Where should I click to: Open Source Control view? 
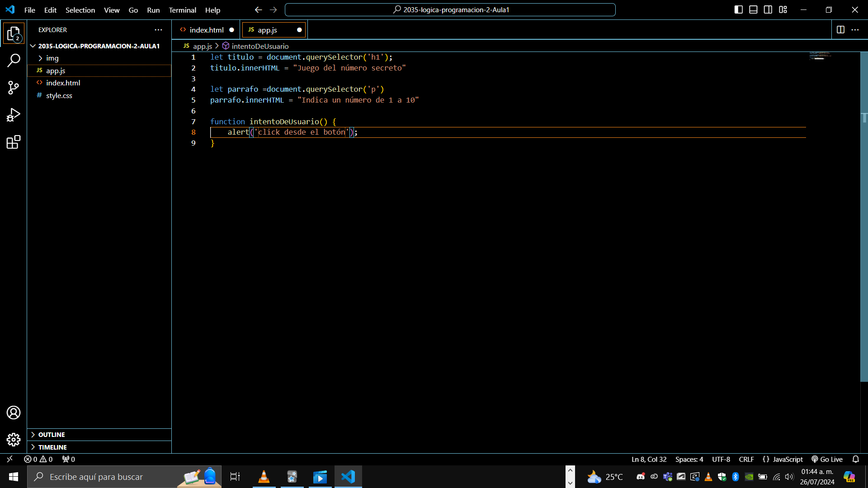tap(14, 88)
